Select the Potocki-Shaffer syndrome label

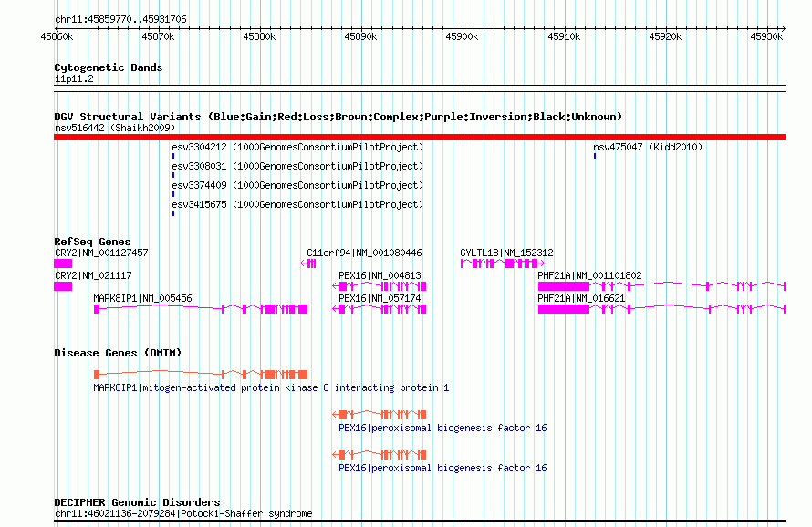[x=183, y=513]
